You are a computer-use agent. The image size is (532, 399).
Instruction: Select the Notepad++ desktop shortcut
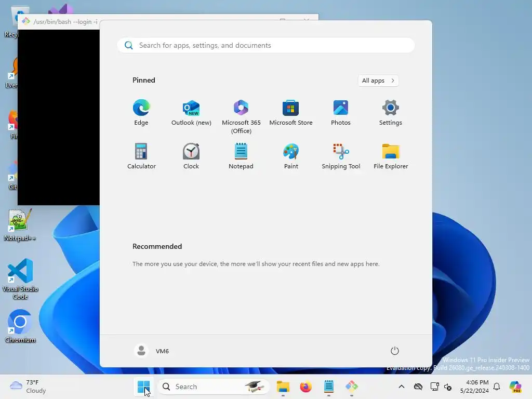point(20,225)
